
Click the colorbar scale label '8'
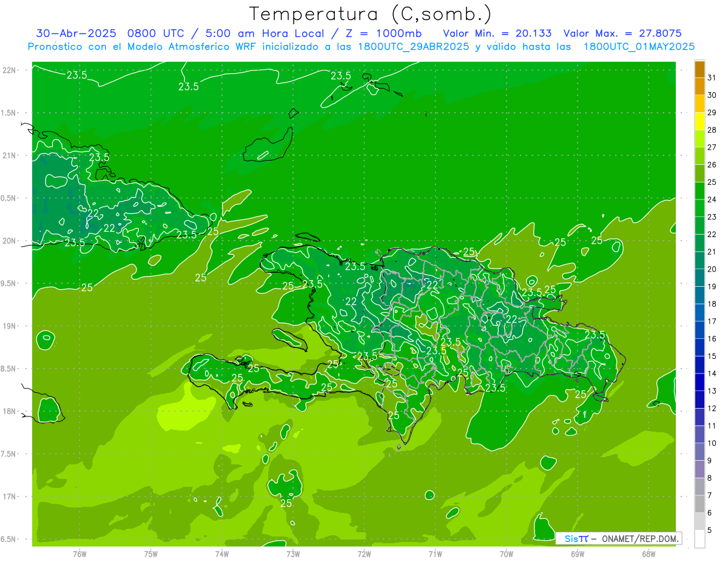click(x=710, y=478)
